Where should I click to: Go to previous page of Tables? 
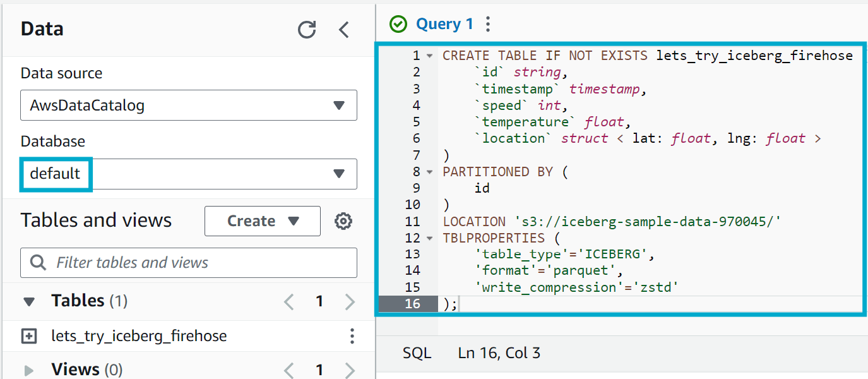click(289, 302)
